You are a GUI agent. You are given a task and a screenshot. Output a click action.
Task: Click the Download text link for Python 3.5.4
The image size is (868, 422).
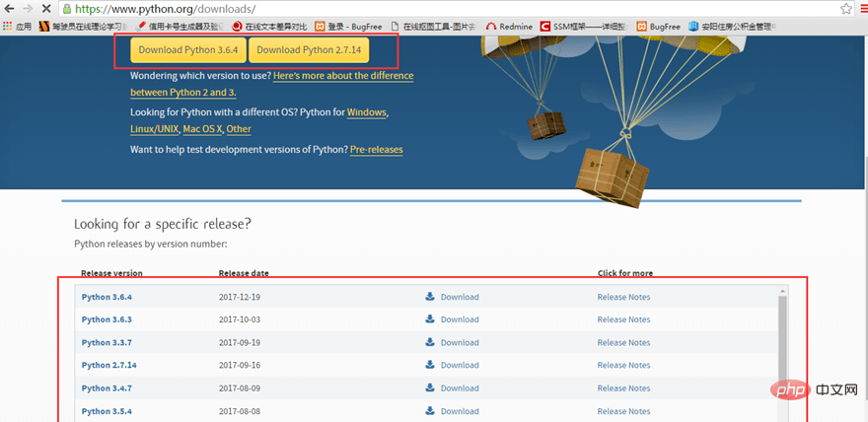click(x=460, y=411)
